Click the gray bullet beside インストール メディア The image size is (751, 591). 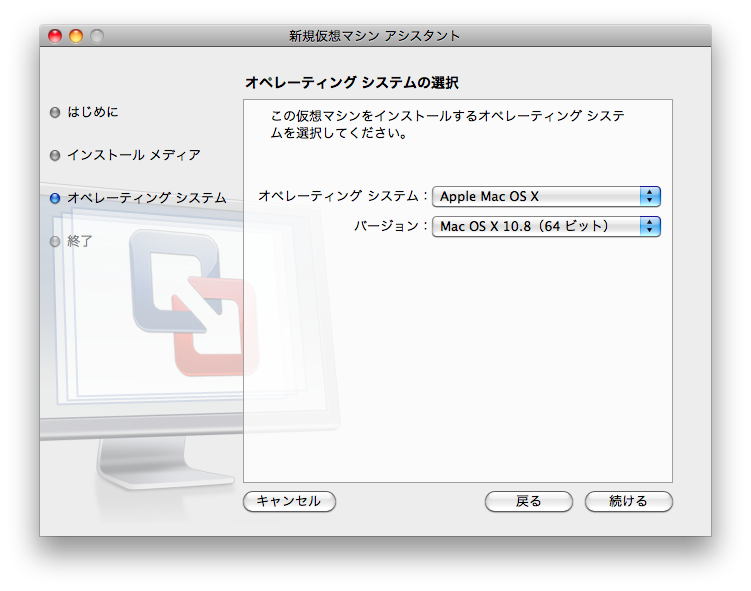55,156
